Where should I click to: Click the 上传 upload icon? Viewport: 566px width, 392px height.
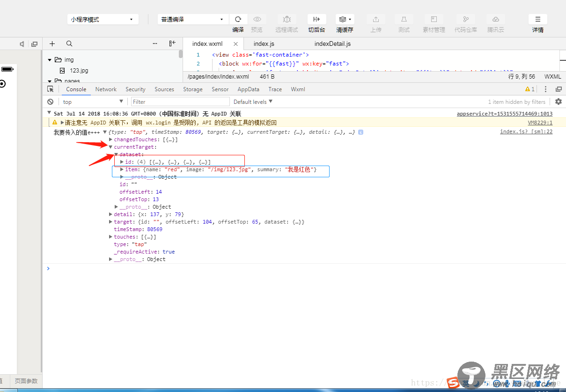point(375,19)
